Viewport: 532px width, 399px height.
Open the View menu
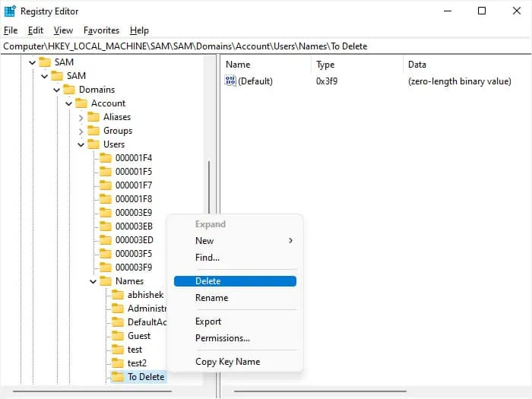[63, 30]
